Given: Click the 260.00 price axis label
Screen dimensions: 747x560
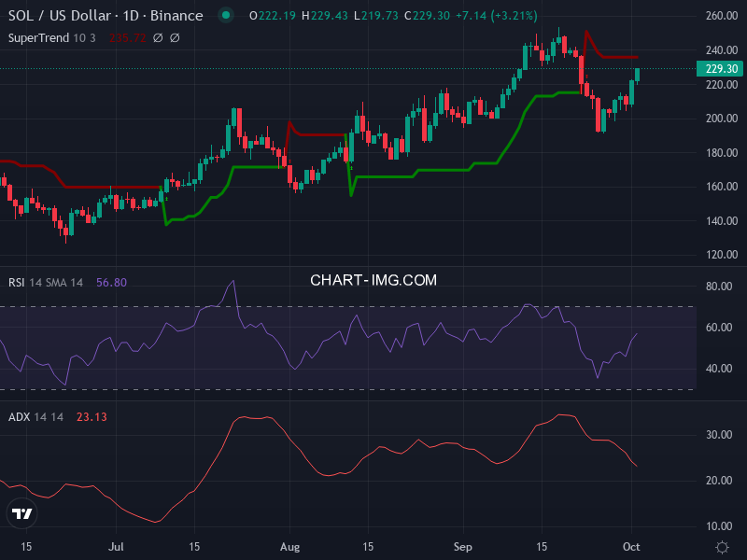Looking at the screenshot, I should click(722, 17).
